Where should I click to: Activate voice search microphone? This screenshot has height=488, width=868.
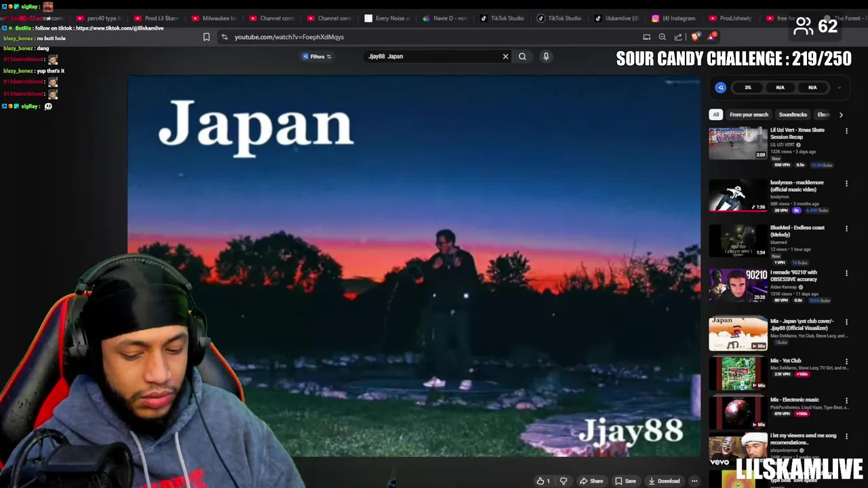coord(546,56)
